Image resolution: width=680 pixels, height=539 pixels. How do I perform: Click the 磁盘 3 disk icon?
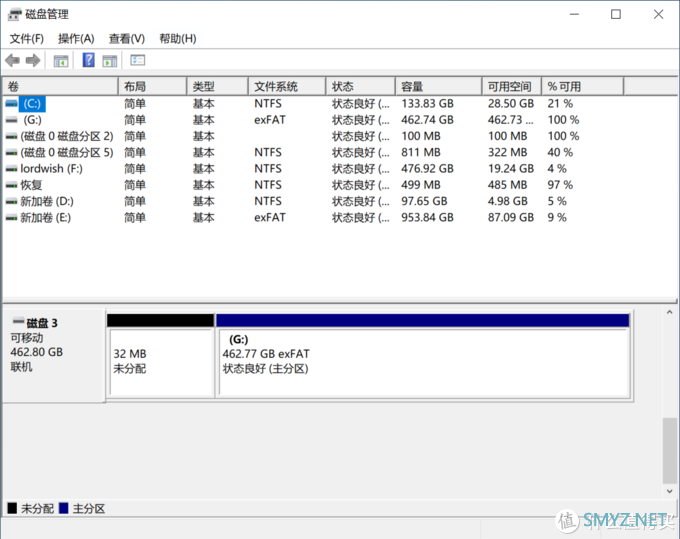click(18, 321)
